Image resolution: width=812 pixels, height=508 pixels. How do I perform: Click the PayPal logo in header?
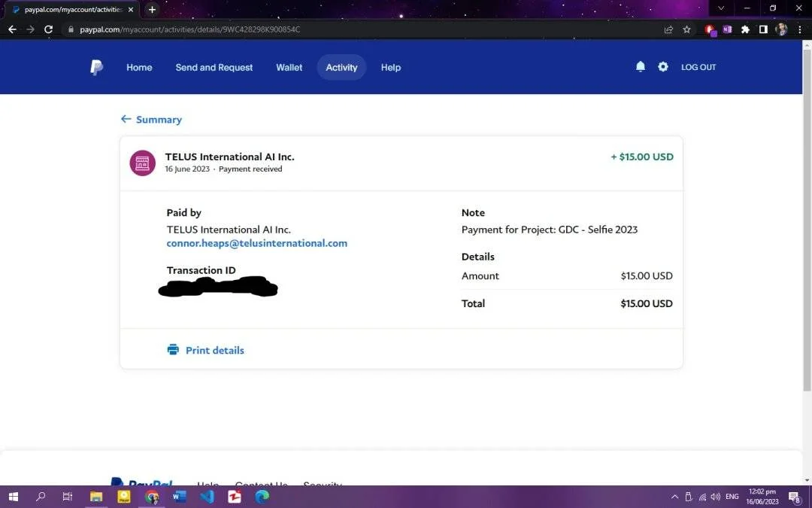click(x=96, y=68)
